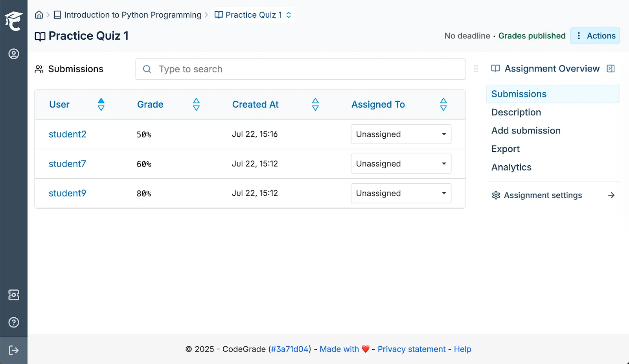This screenshot has height=364, width=629.
Task: Click the 80% grade cell
Action: tap(144, 193)
